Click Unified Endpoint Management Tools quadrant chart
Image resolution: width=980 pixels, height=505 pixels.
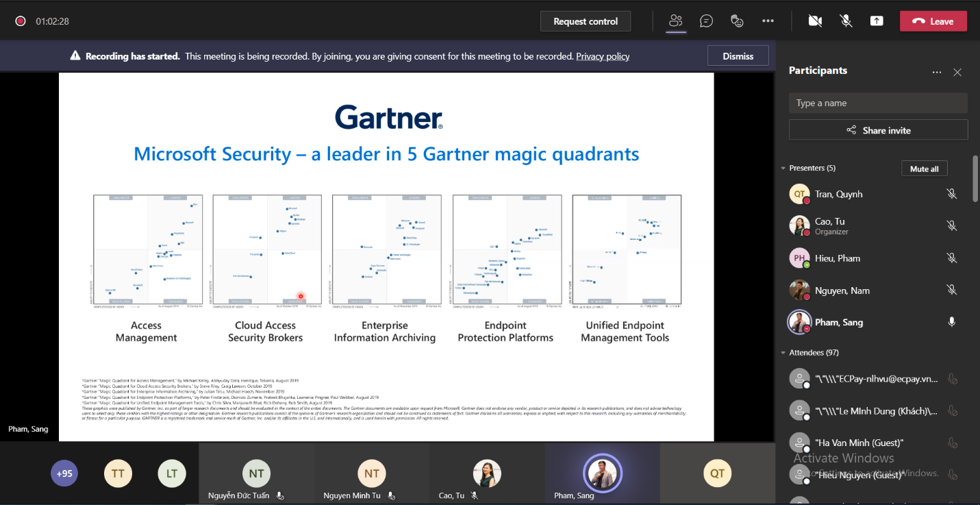[x=627, y=250]
